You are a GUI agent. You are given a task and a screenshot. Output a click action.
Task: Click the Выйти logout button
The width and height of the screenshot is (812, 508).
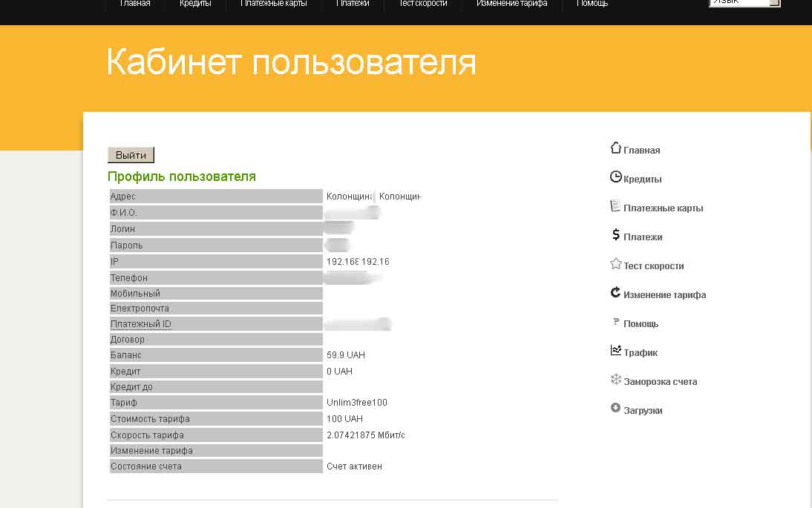(131, 155)
